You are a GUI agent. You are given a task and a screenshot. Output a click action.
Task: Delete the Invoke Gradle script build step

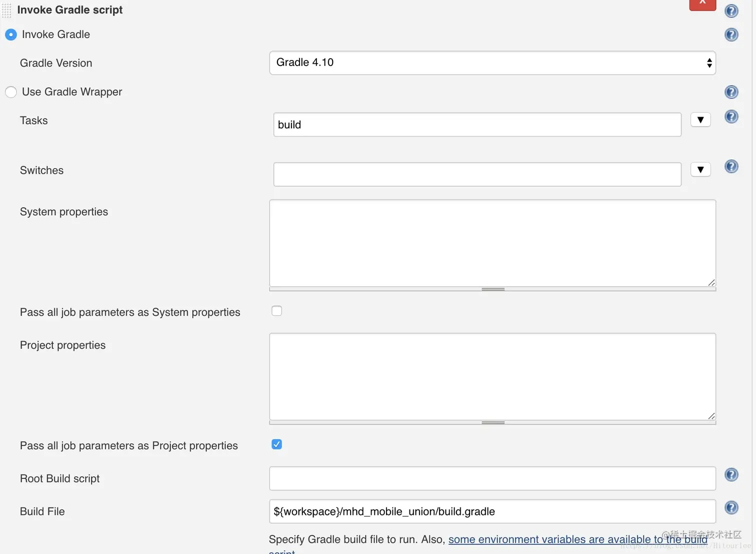click(x=702, y=4)
